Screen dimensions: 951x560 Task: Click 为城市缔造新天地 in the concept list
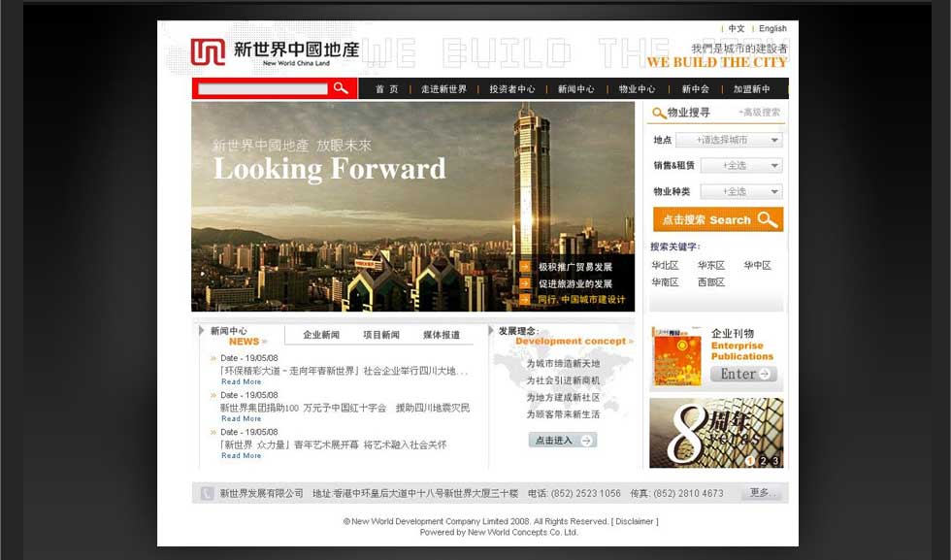563,363
